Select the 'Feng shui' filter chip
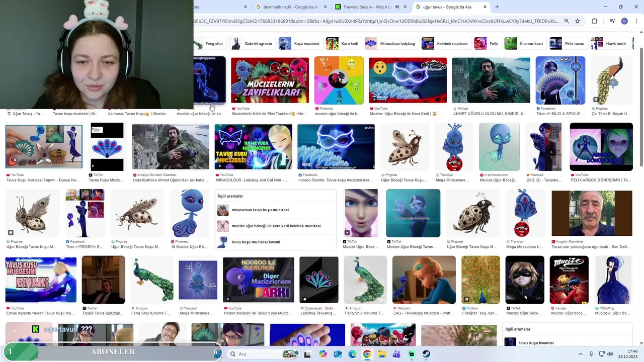Image resolution: width=644 pixels, height=362 pixels. (x=210, y=44)
